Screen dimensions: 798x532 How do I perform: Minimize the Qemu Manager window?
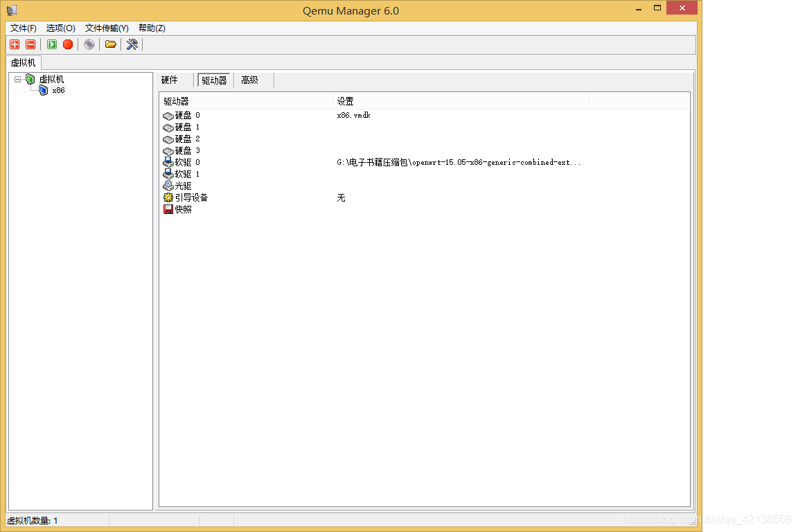[639, 8]
